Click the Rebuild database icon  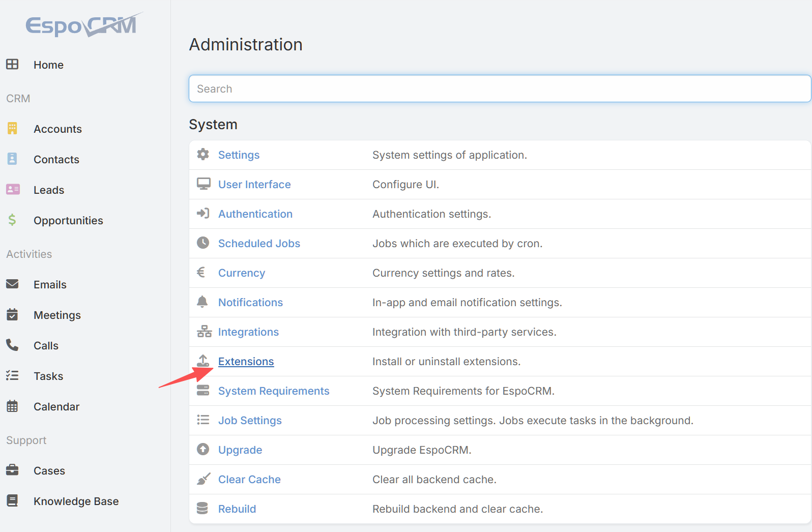click(202, 508)
